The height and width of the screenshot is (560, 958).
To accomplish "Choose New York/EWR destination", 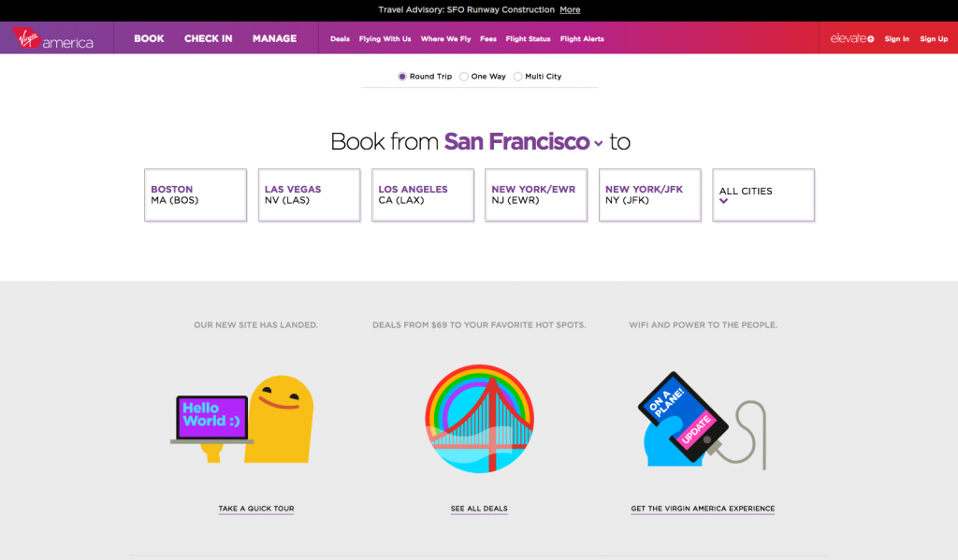I will click(536, 194).
